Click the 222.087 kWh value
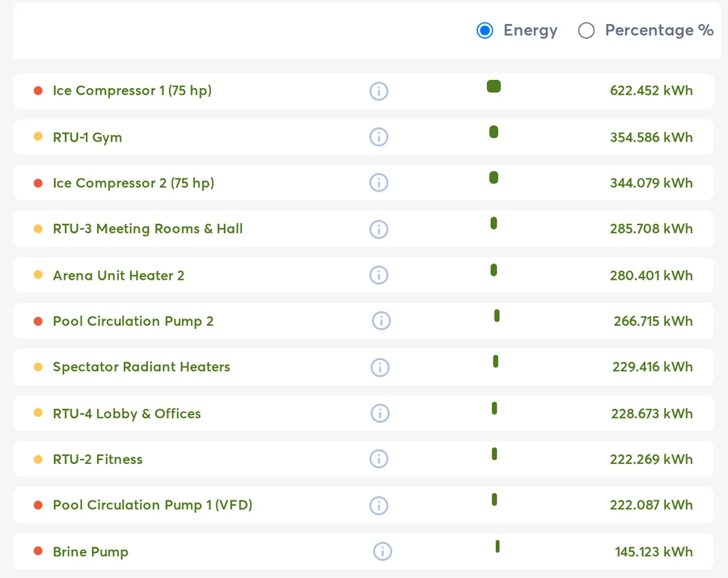Image resolution: width=728 pixels, height=578 pixels. pos(651,504)
